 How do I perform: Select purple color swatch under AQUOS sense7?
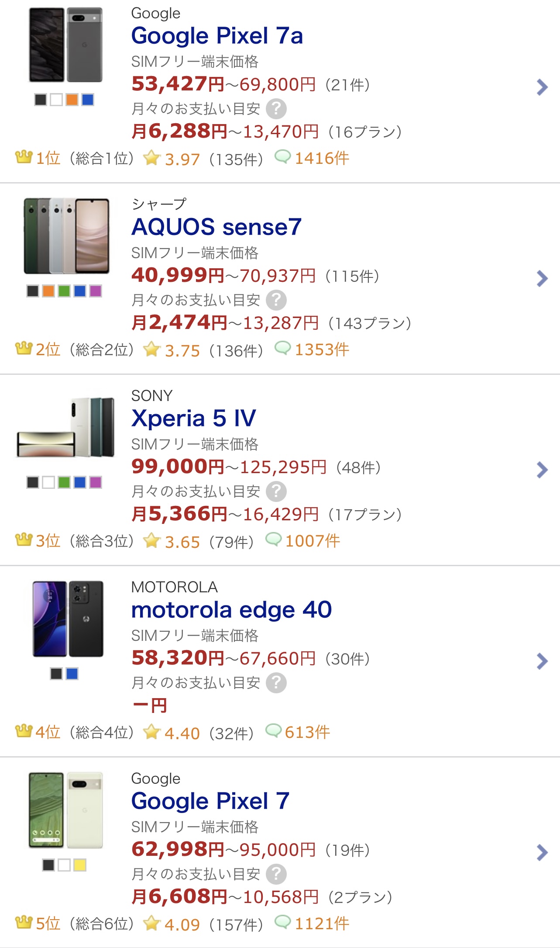point(96,291)
